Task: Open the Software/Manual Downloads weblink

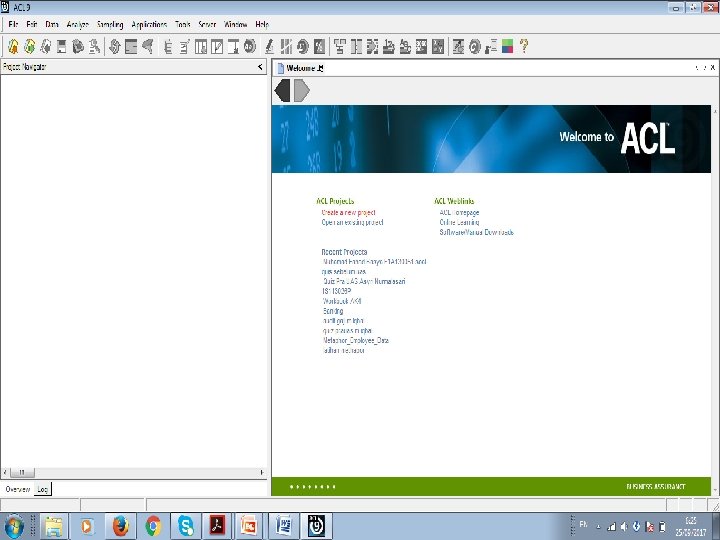Action: [x=476, y=232]
